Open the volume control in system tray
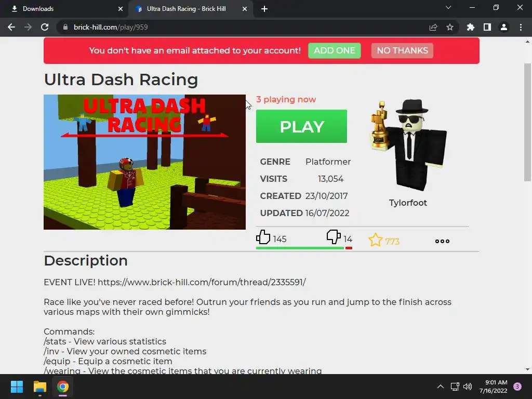 pos(468,387)
